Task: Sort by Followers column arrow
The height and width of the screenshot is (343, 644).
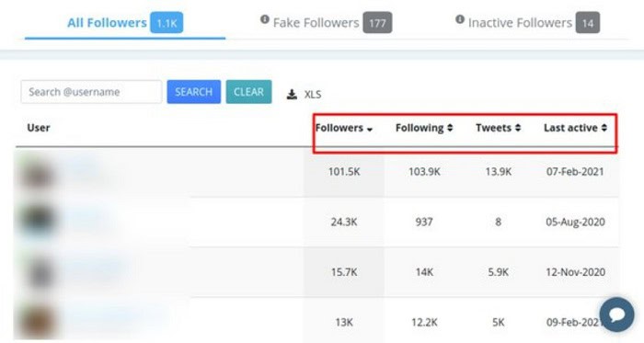Action: [x=370, y=130]
